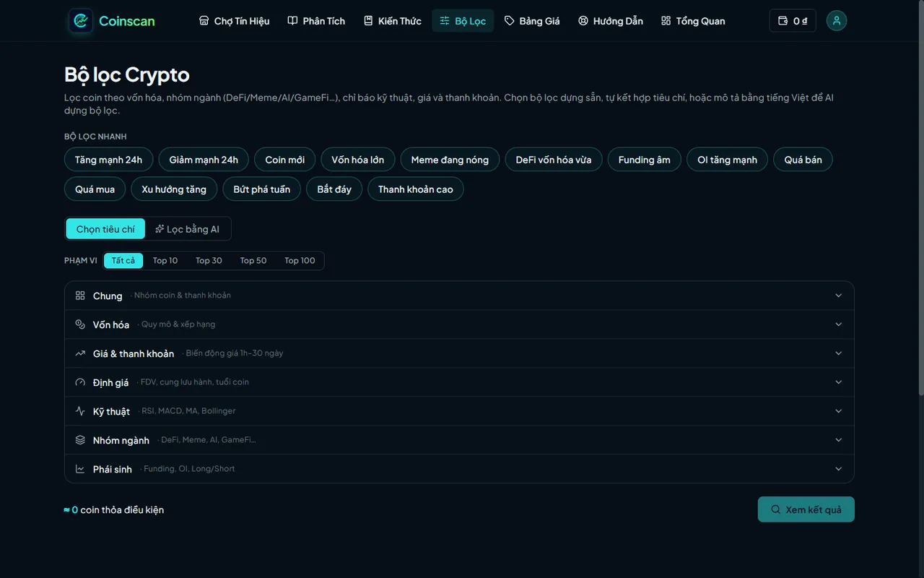Apply the Meme đang nóng quick filter
This screenshot has width=924, height=578.
click(450, 160)
